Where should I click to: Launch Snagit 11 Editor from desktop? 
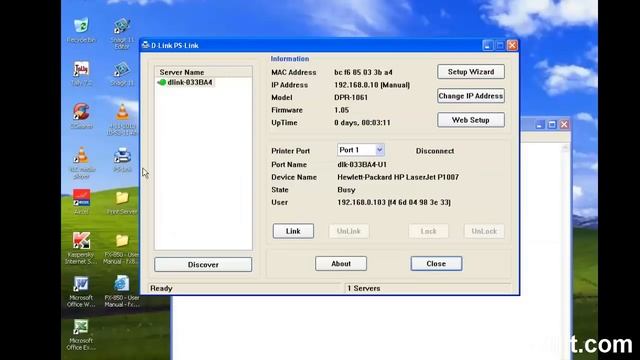pos(122,33)
